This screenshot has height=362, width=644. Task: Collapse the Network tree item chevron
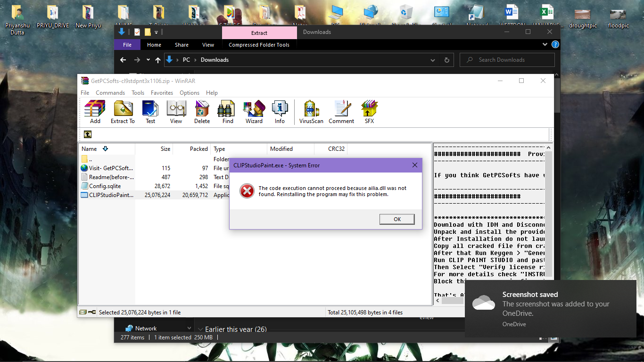(x=189, y=329)
